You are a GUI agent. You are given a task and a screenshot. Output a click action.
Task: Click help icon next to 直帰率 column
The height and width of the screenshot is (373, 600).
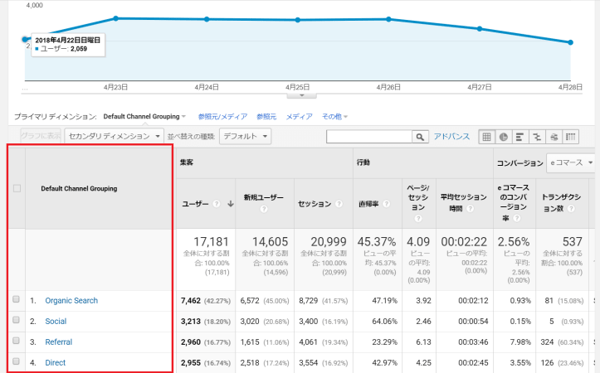coord(386,204)
